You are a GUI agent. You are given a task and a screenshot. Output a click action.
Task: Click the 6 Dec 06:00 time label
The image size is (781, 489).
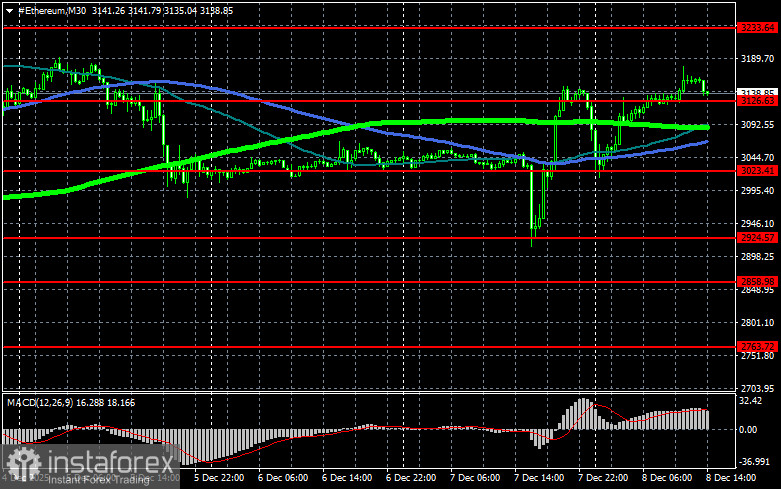click(283, 478)
